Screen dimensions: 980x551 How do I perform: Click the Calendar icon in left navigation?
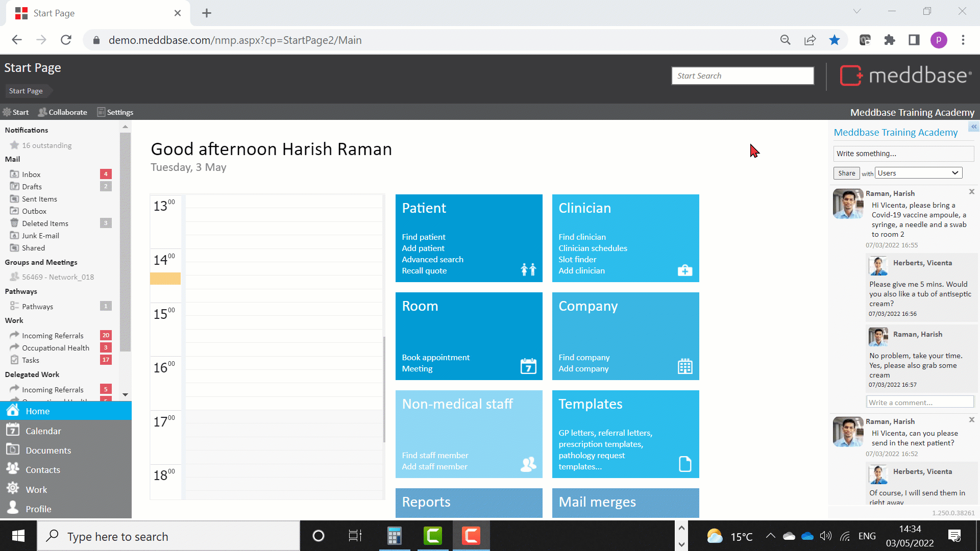coord(13,430)
